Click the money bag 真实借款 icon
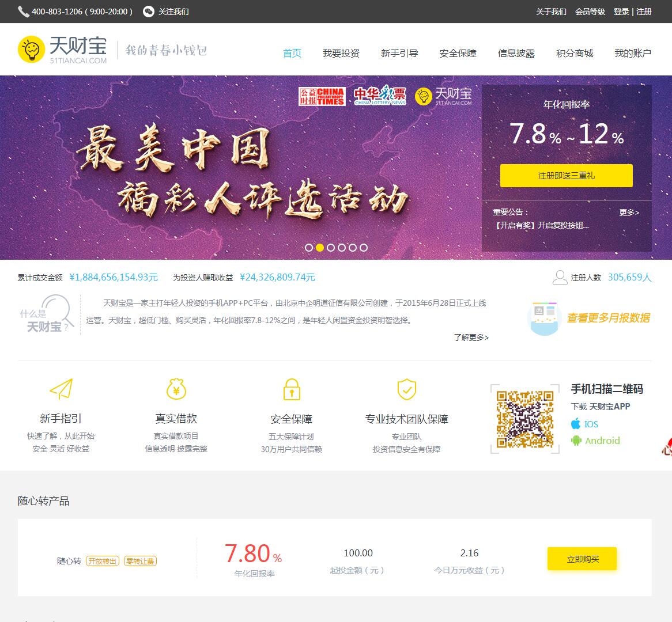 [x=176, y=389]
